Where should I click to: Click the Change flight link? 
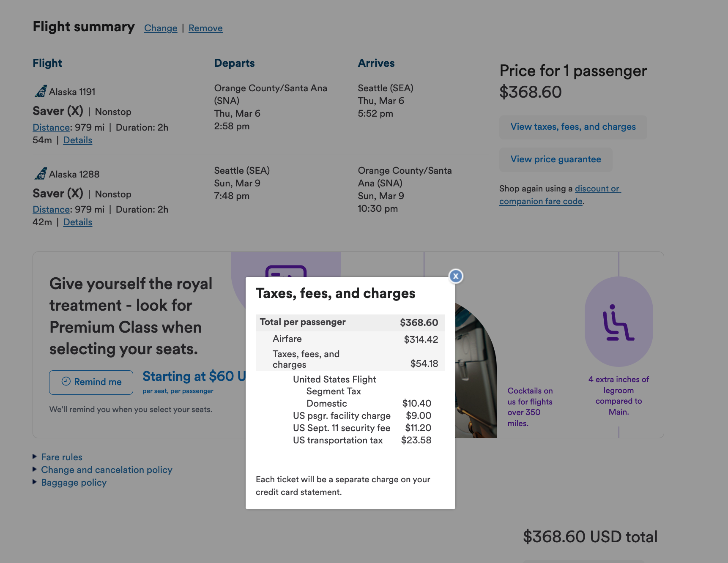point(161,28)
